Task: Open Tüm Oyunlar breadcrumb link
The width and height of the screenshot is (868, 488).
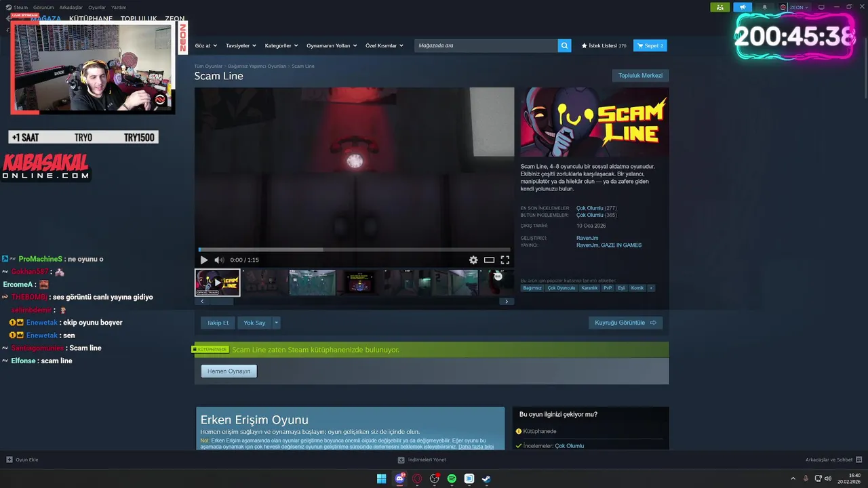Action: coord(208,66)
